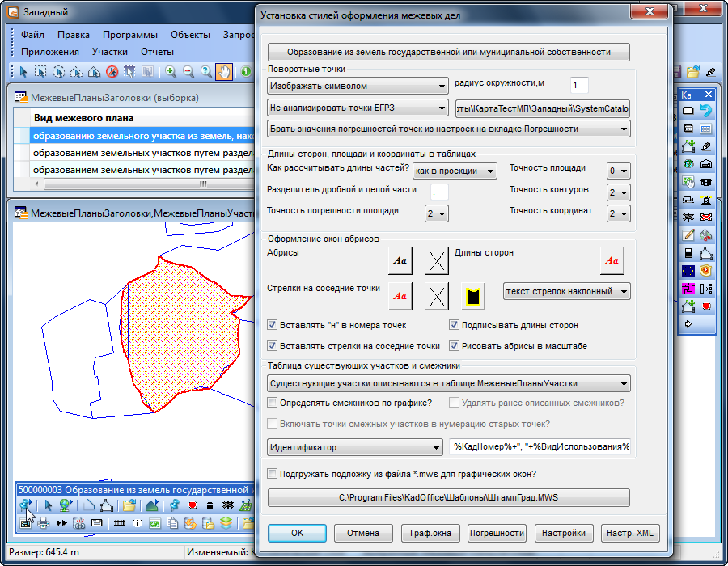Toggle Рисовать абрисы в масштабе checkbox

[455, 346]
